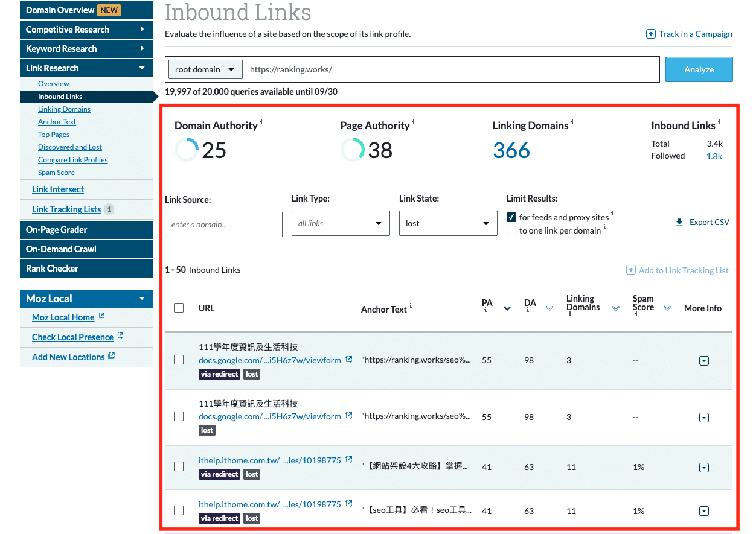Screen dimensions: 756x534
Task: Open the Link Type all links dropdown
Action: pyautogui.click(x=341, y=223)
